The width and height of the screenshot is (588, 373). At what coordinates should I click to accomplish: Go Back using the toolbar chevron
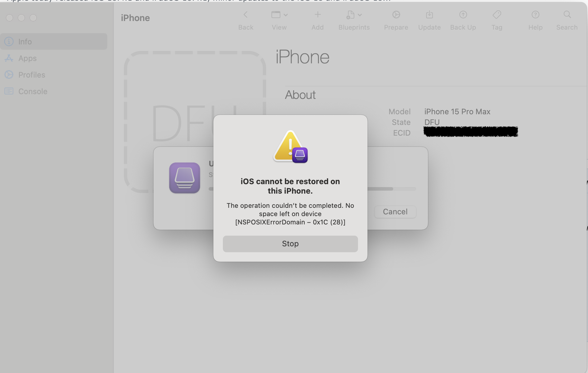(x=245, y=15)
